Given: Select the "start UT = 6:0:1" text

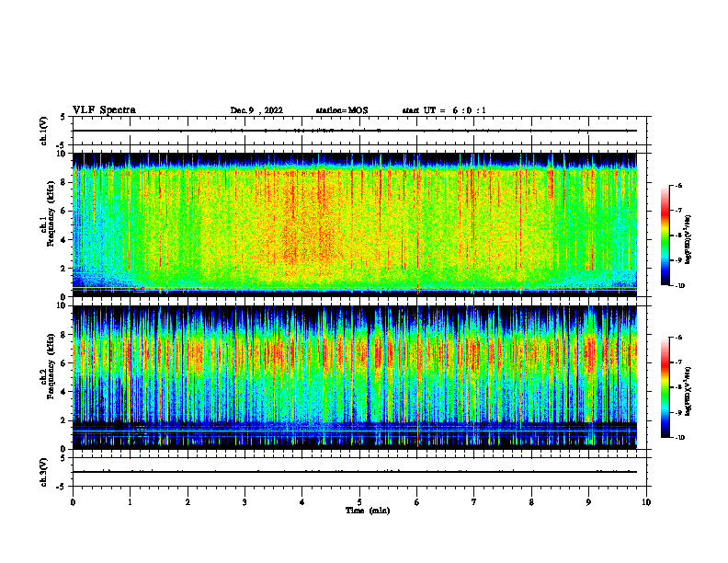Looking at the screenshot, I should coord(444,110).
